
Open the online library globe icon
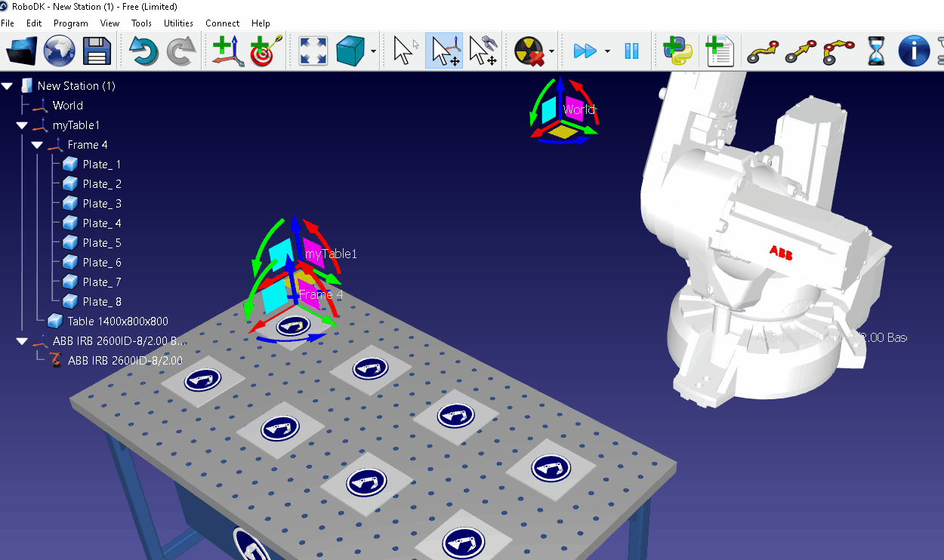59,51
